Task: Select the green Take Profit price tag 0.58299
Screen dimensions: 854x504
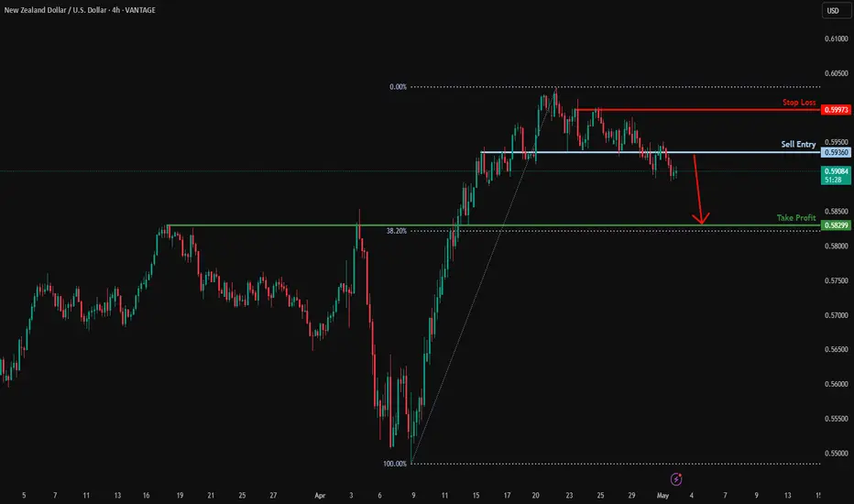Action: coord(836,225)
